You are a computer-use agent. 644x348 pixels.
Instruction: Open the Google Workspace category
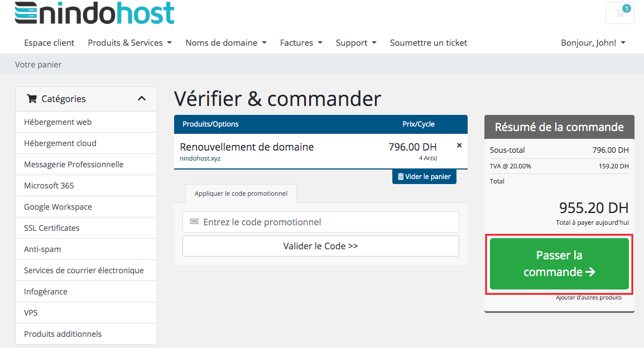[86, 207]
